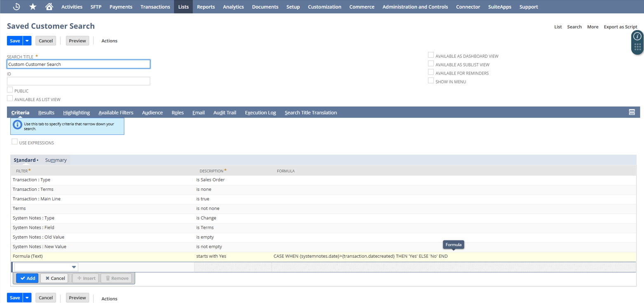Click the info icon in Criteria tooltip

pyautogui.click(x=17, y=124)
